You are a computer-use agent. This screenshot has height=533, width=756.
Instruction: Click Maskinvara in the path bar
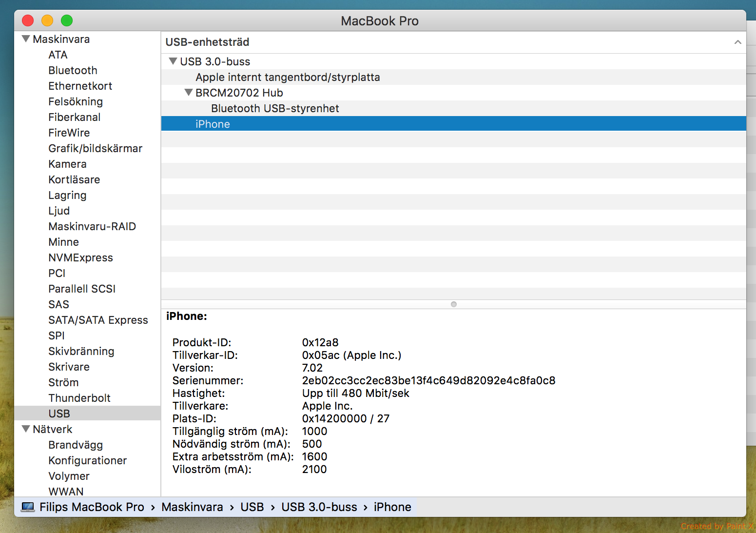192,507
